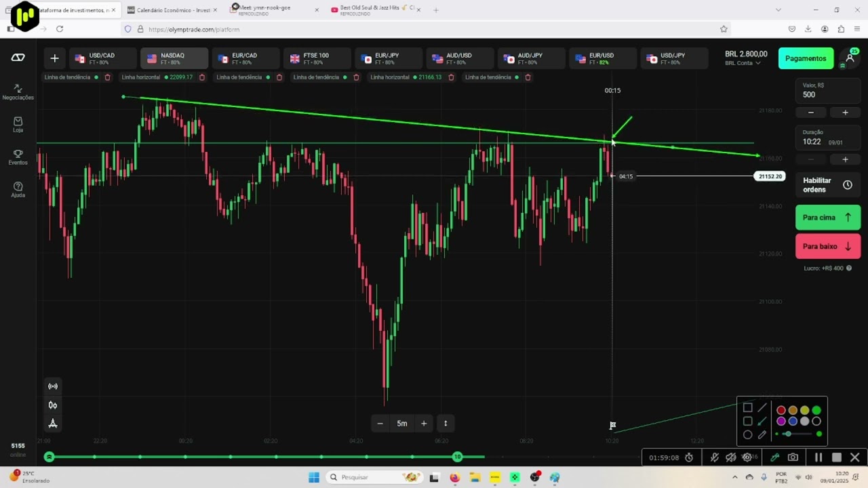Open the user profile avatar

pos(850,58)
